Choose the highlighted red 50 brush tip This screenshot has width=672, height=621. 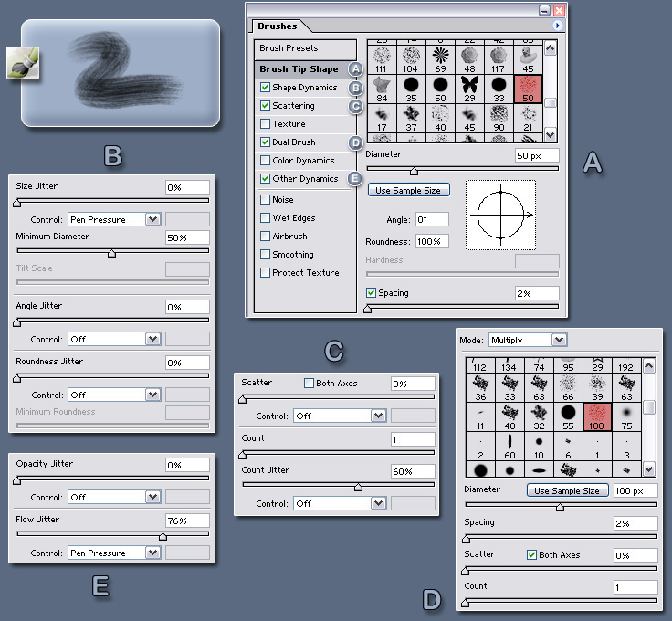click(529, 91)
